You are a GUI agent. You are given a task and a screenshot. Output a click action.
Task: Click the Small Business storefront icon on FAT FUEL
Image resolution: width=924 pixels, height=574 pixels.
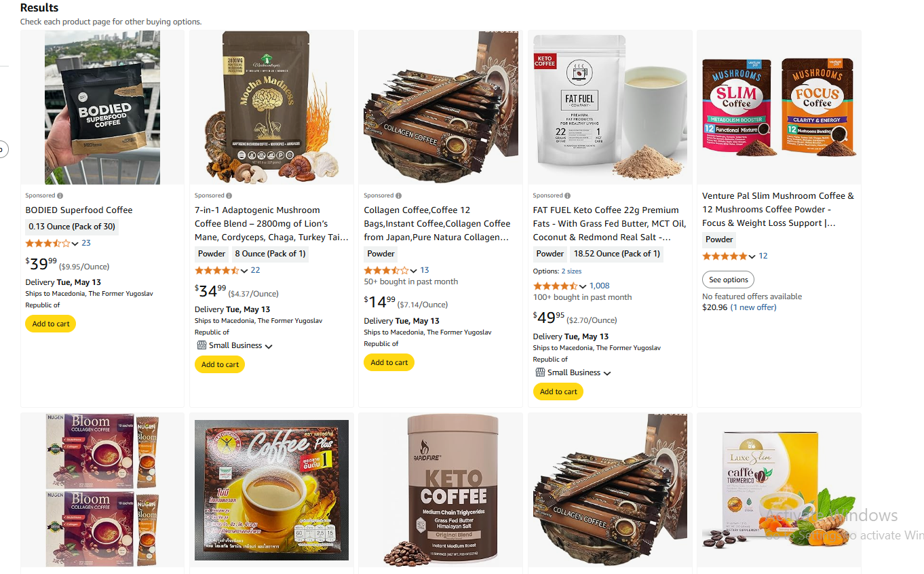pos(540,372)
